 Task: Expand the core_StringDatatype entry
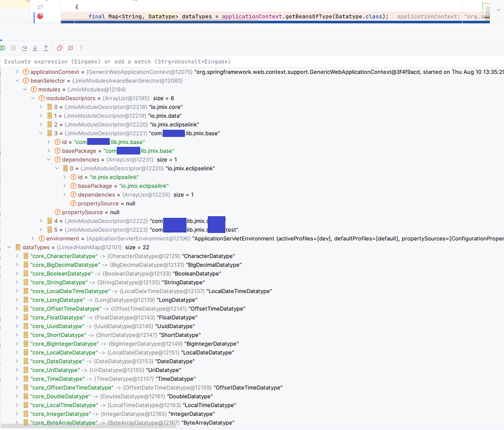(16, 282)
